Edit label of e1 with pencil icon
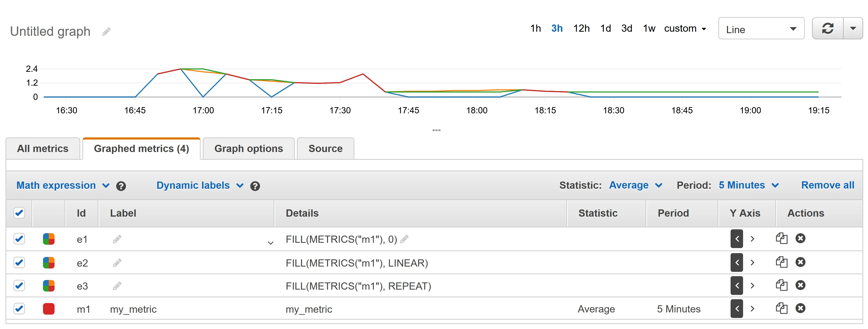Image resolution: width=868 pixels, height=329 pixels. (x=117, y=239)
